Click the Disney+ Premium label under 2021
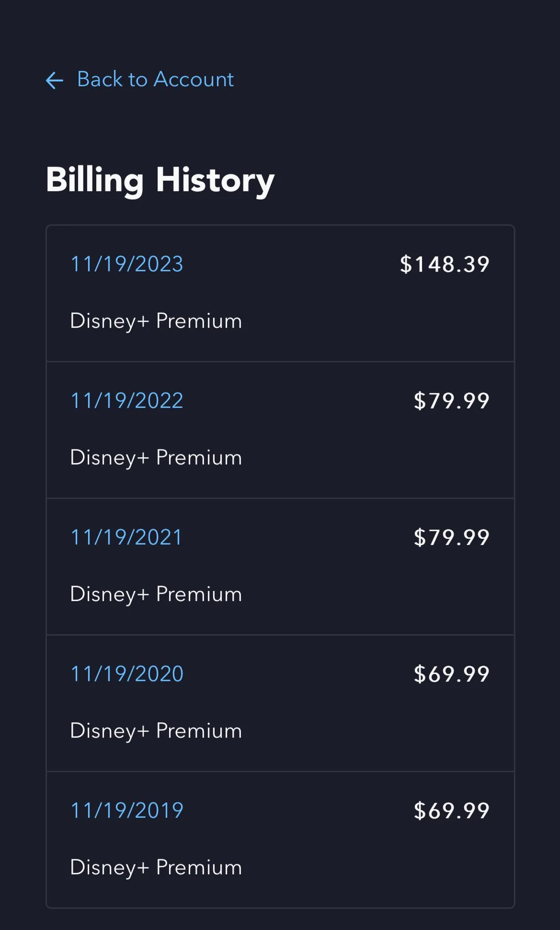This screenshot has width=560, height=930. [156, 594]
